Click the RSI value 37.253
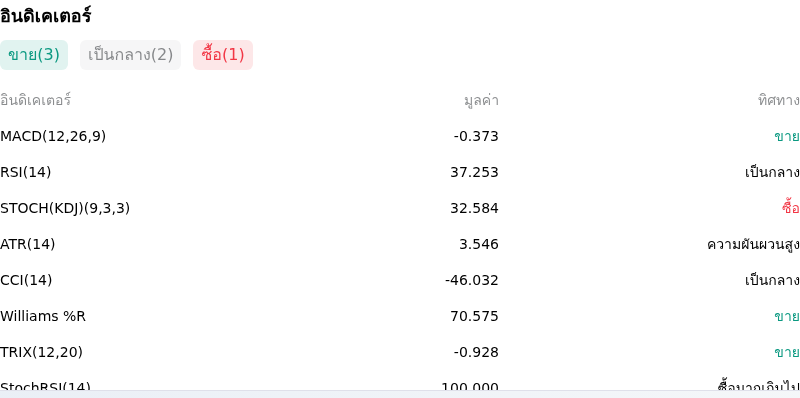Screen dimensions: 800x398 (x=474, y=172)
